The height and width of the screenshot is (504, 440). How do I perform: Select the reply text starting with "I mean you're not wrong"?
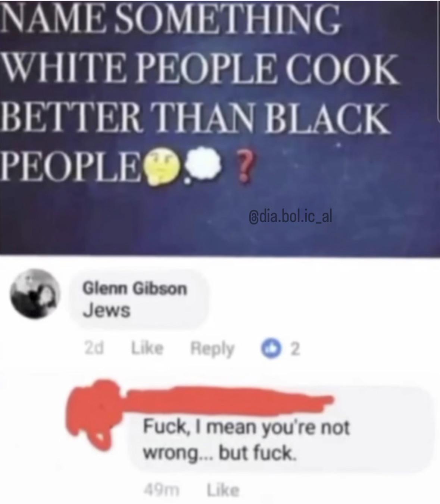[246, 440]
